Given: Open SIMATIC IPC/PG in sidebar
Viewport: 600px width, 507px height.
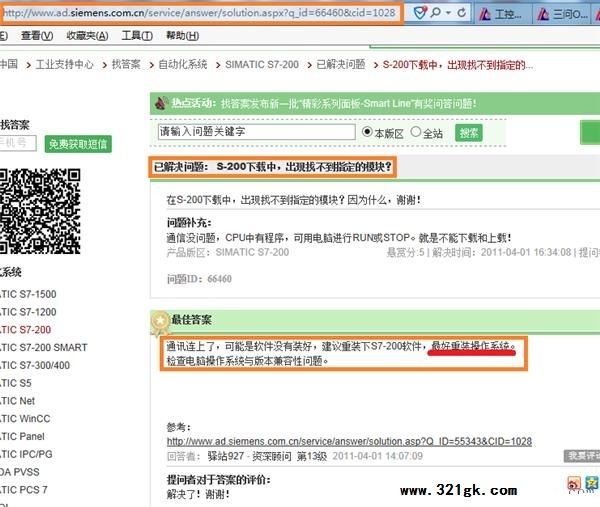Looking at the screenshot, I should click(x=26, y=454).
